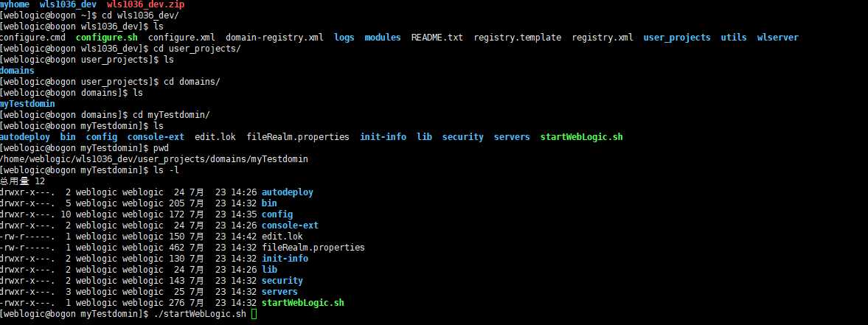This screenshot has width=868, height=325.
Task: Click console-ext in the ls -l listing
Action: tap(290, 226)
